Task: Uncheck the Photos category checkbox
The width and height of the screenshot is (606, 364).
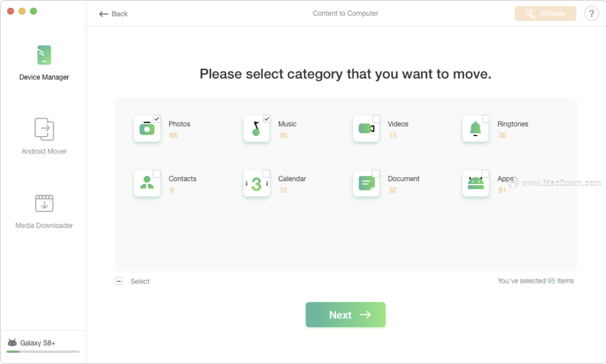Action: [157, 119]
